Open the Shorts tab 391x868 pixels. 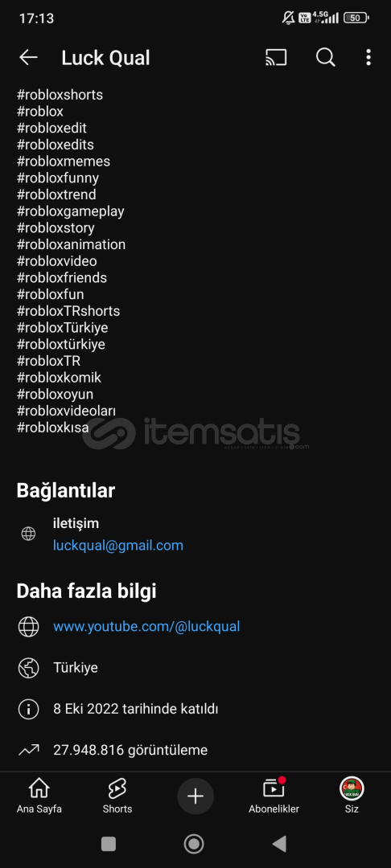pos(117,796)
